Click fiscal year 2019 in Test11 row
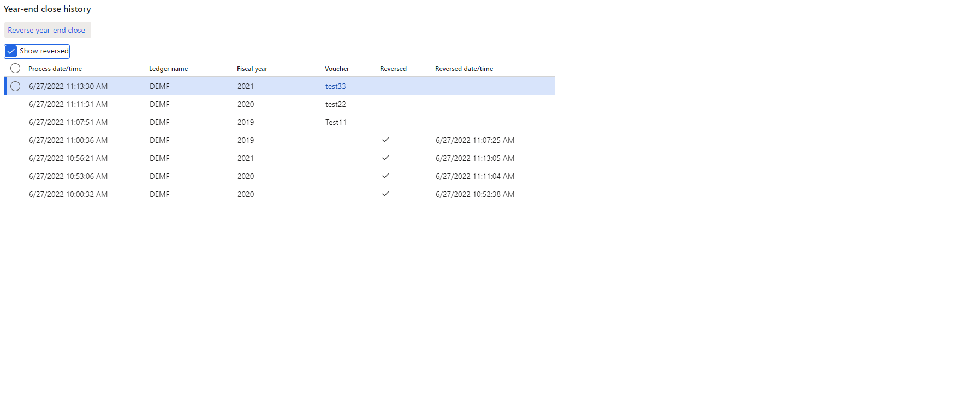This screenshot has height=396, width=980. (x=246, y=122)
